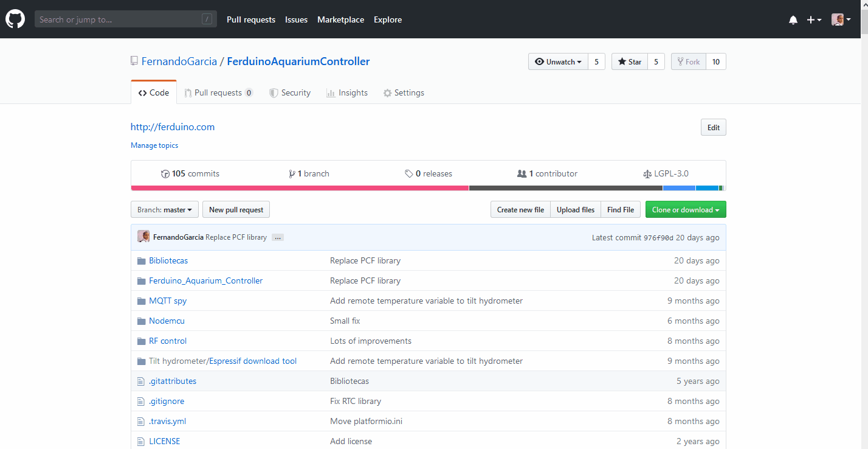Image resolution: width=868 pixels, height=449 pixels.
Task: Click Find File button
Action: pos(621,209)
